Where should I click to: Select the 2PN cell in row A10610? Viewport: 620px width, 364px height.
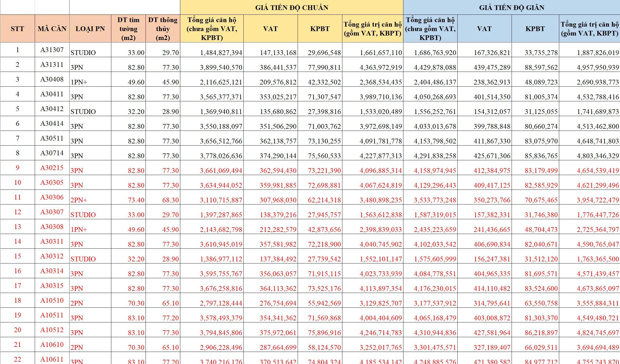click(90, 345)
